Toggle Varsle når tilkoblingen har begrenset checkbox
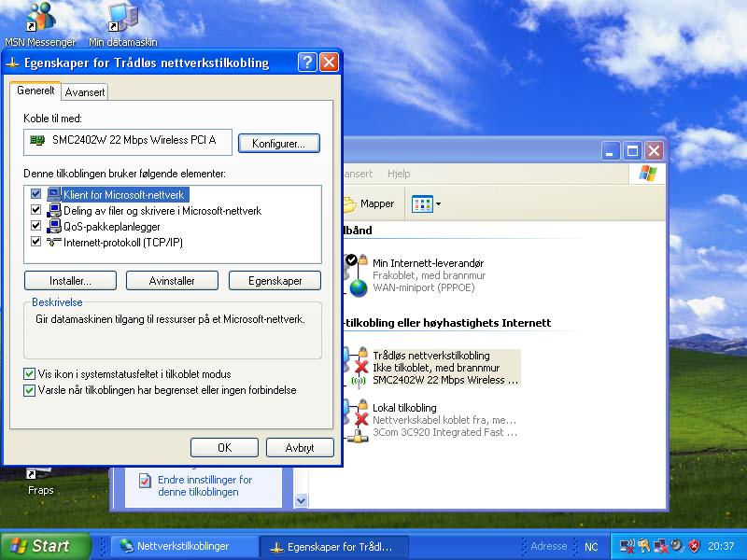This screenshot has height=560, width=747. click(30, 390)
